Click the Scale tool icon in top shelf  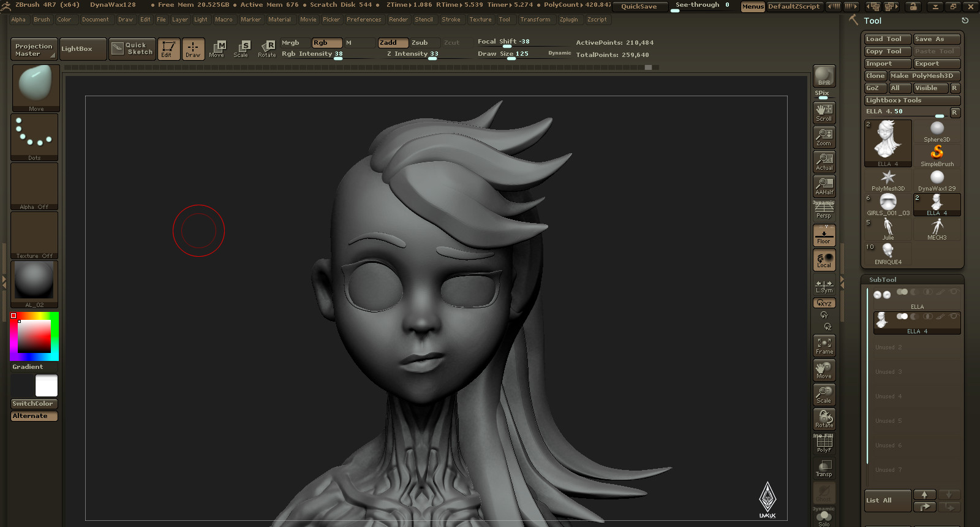click(241, 49)
